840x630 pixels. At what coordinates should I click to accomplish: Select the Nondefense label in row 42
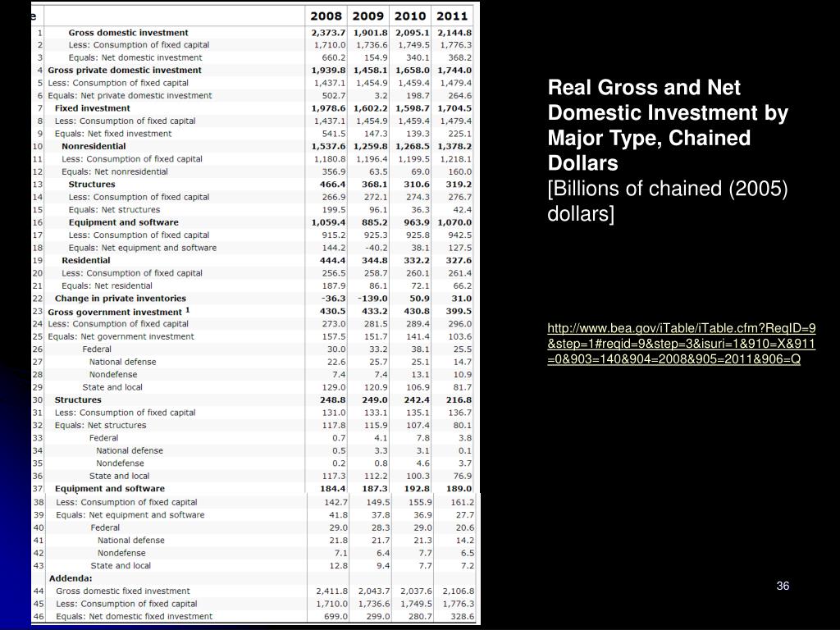[x=121, y=554]
